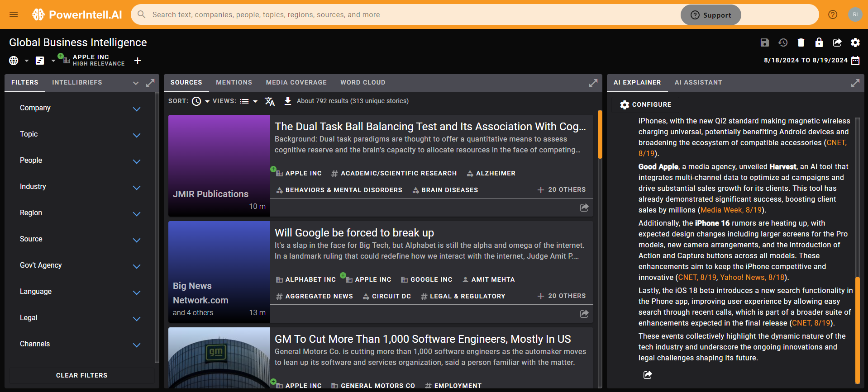Click the globe region selector icon
868x392 pixels.
pyautogui.click(x=14, y=61)
